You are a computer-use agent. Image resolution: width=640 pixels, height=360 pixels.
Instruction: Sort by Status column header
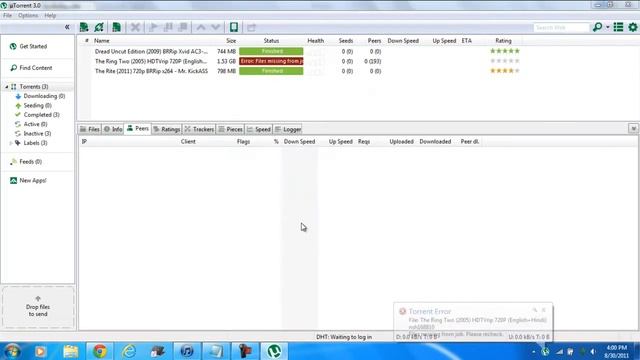pos(271,41)
